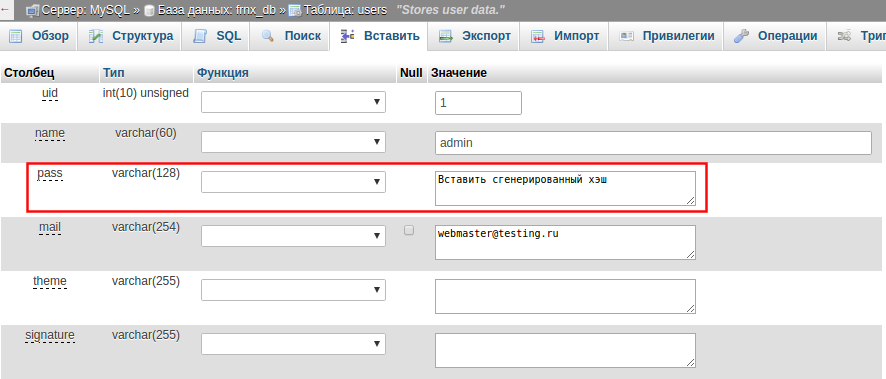Click the database icon in breadcrumb

[x=149, y=10]
